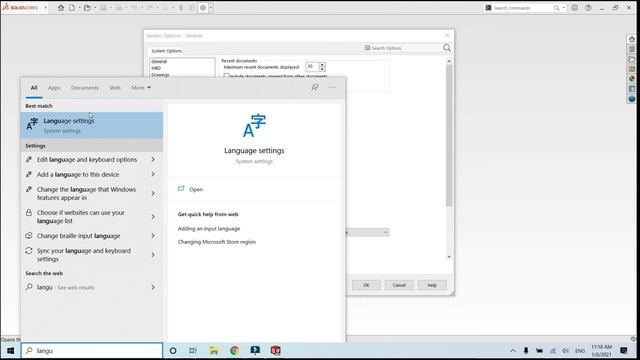The image size is (640, 360).
Task: Expand langu See web results chevron
Action: click(x=153, y=287)
